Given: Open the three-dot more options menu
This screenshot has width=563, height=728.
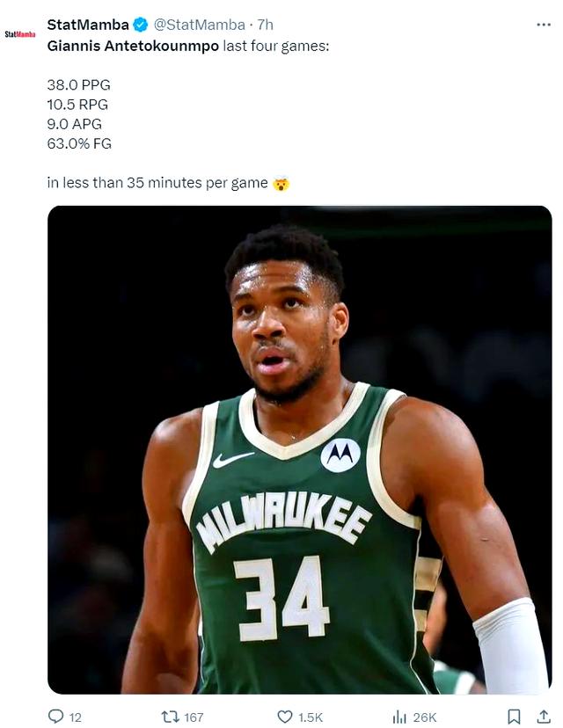Looking at the screenshot, I should point(543,25).
